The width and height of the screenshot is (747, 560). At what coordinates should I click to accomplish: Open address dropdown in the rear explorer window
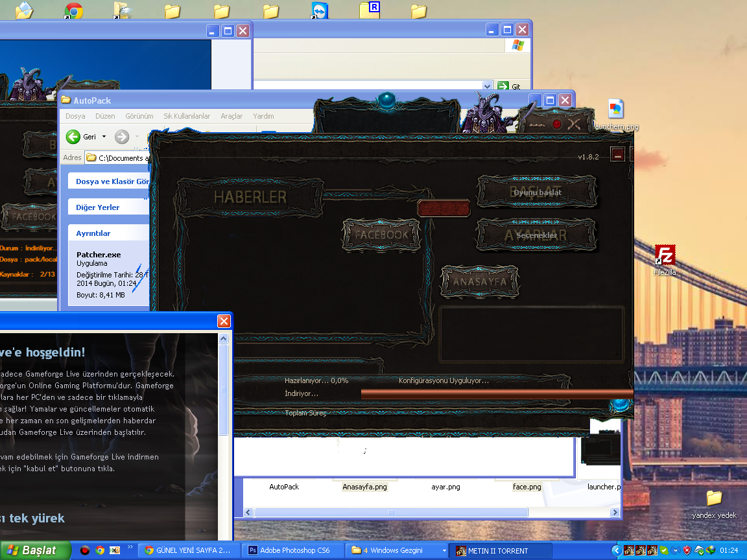click(488, 86)
